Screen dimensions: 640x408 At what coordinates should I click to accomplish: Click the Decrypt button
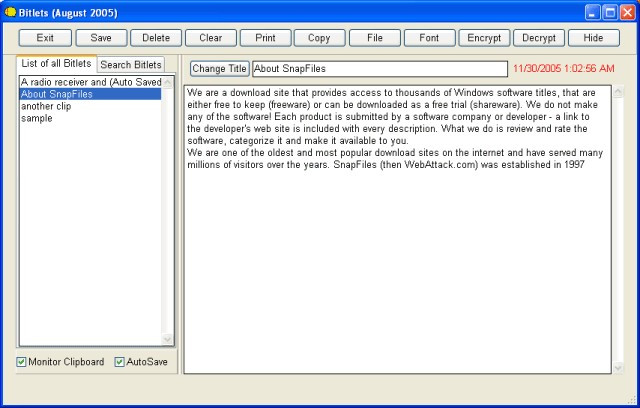(539, 38)
